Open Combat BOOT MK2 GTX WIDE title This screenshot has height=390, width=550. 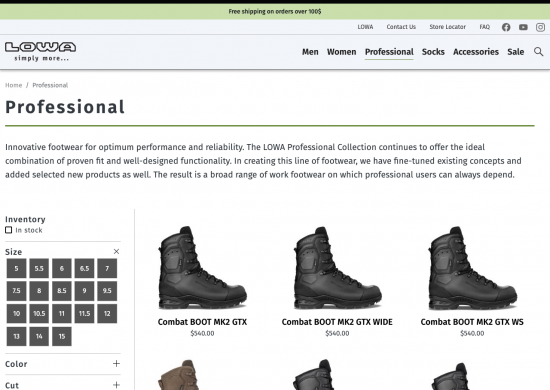pyautogui.click(x=337, y=322)
